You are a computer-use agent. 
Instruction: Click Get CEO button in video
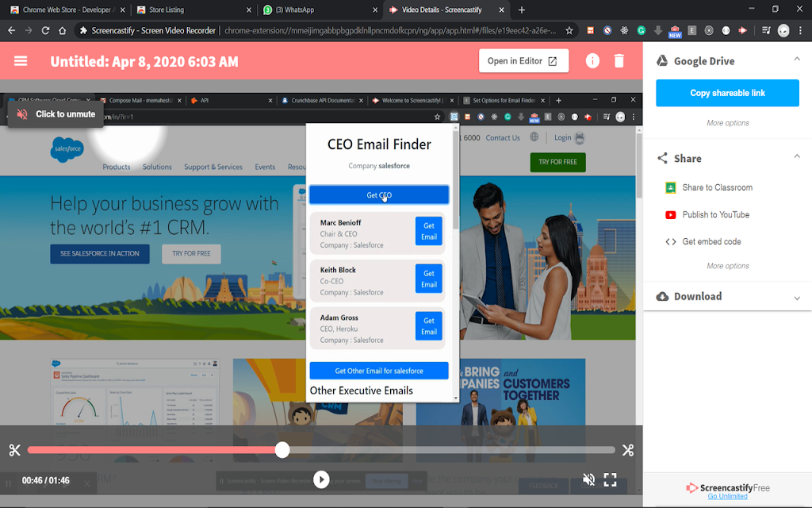pos(379,195)
